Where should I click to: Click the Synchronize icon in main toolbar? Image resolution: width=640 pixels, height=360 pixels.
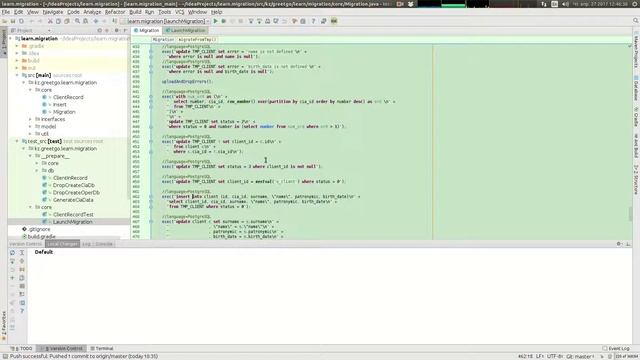21,21
